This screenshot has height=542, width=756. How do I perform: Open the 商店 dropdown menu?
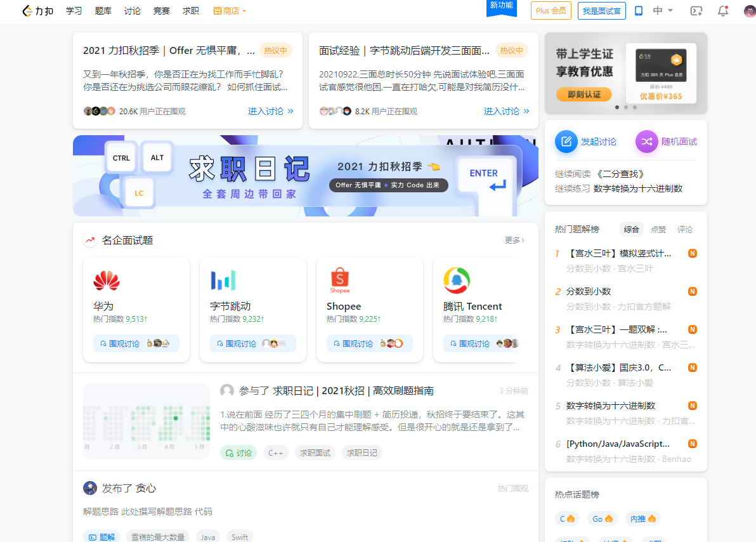(230, 11)
